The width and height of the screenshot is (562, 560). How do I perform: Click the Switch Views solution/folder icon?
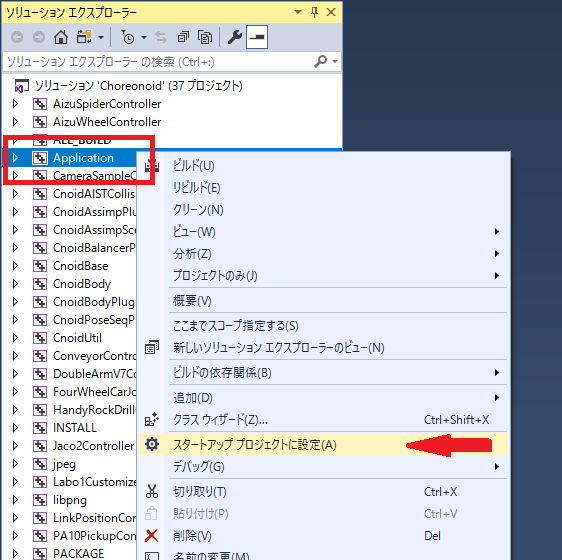(84, 37)
